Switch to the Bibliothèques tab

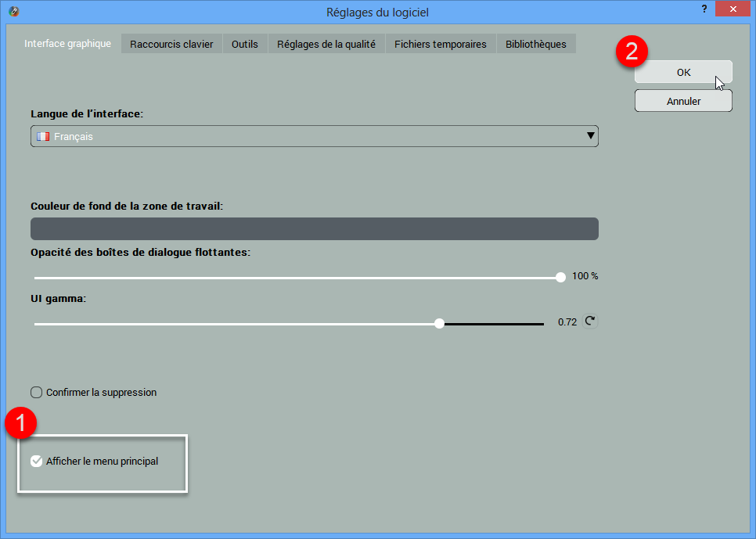[x=536, y=44]
